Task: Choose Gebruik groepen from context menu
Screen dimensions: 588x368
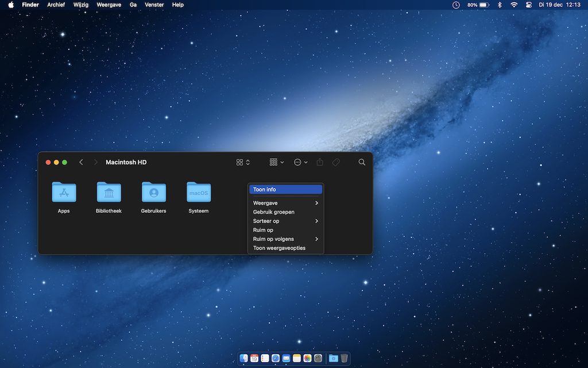Action: 274,212
